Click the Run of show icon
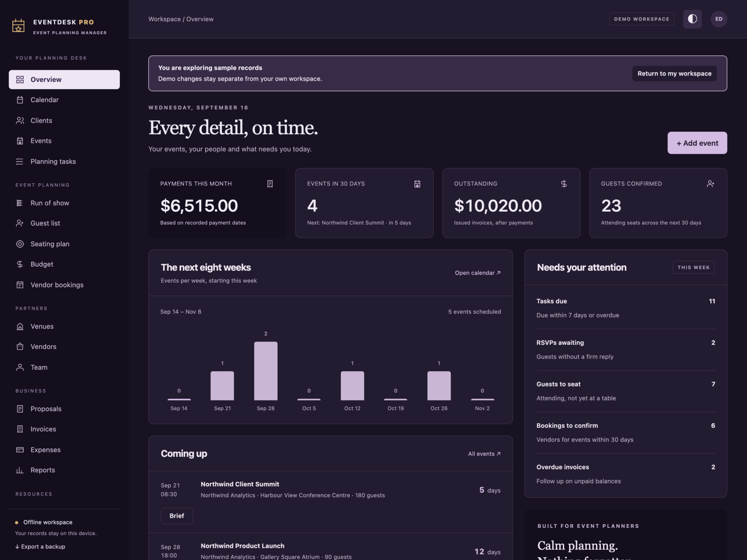747x560 pixels. click(x=20, y=203)
